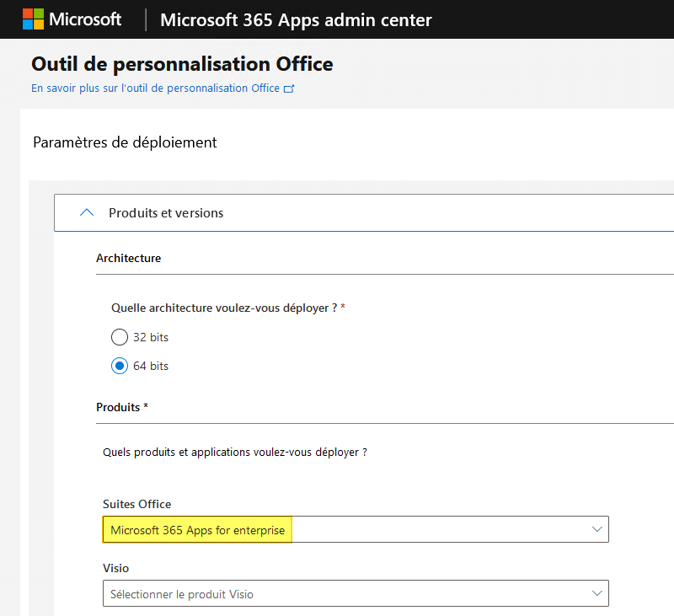Image resolution: width=674 pixels, height=616 pixels.
Task: Select the 64 bits radio button
Action: tap(119, 366)
